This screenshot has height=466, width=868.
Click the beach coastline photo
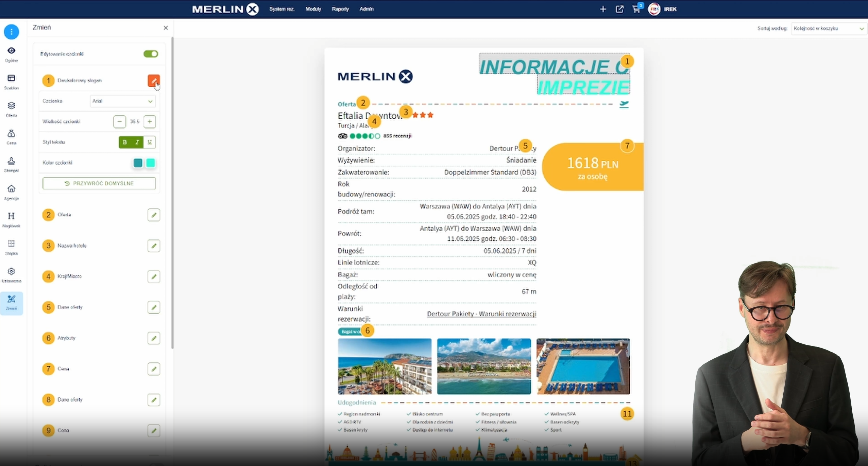[484, 366]
